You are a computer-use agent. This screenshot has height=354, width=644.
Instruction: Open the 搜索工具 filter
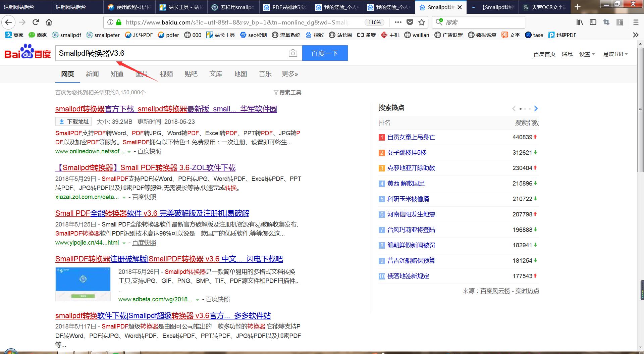(x=287, y=93)
